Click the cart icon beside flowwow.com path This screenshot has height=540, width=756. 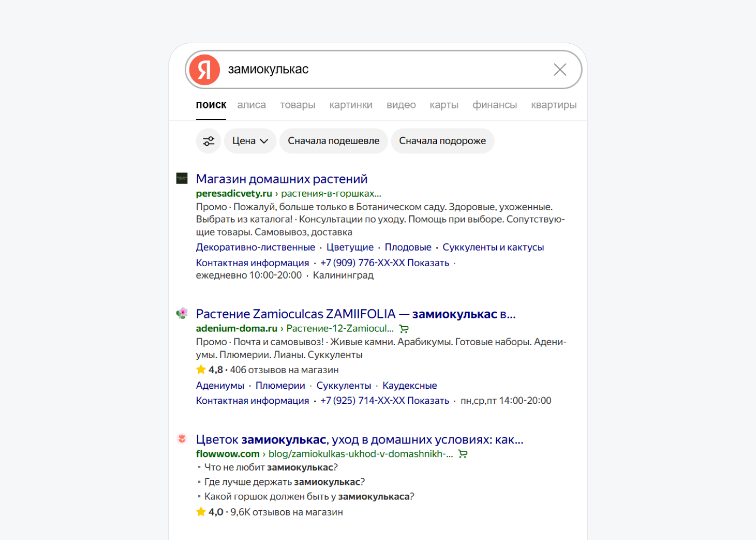pyautogui.click(x=463, y=454)
